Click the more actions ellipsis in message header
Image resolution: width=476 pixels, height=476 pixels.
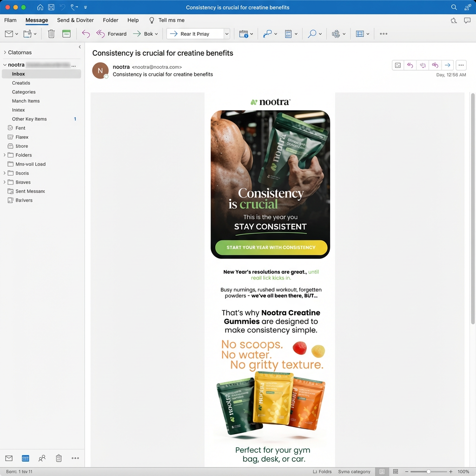click(x=461, y=66)
